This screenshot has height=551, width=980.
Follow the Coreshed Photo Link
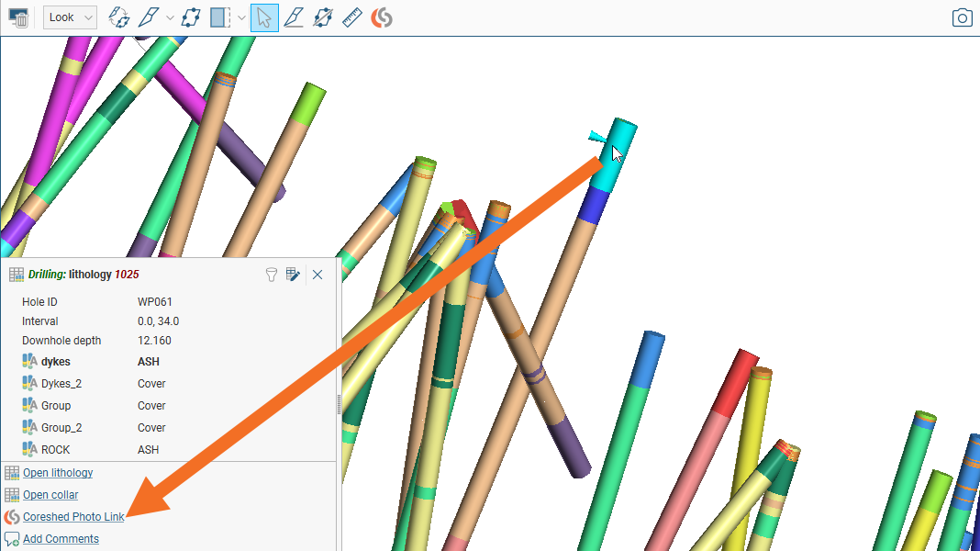[73, 517]
